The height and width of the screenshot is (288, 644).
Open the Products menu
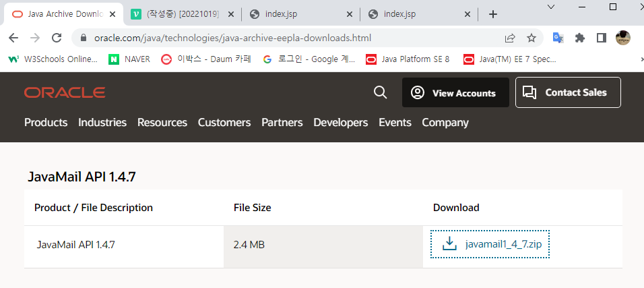click(46, 123)
